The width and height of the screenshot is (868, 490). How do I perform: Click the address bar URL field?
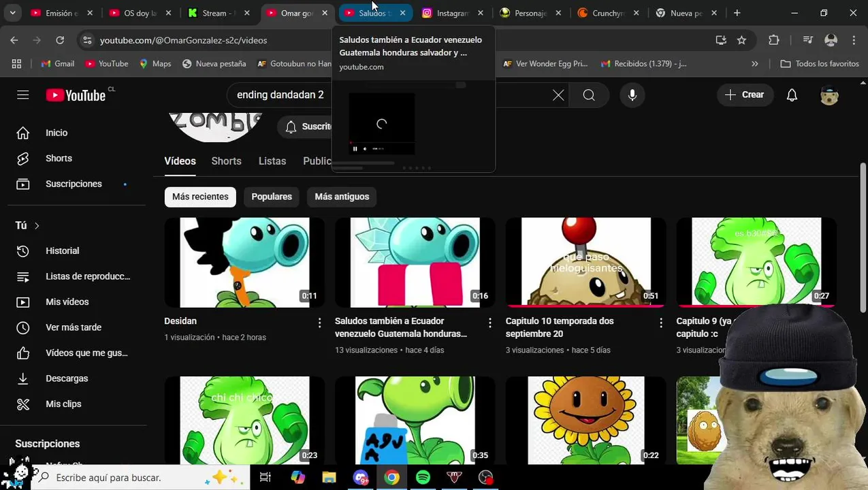click(x=402, y=40)
